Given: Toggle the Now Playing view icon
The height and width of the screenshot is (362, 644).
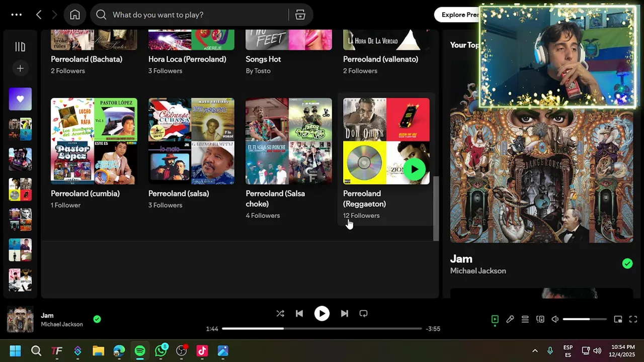Looking at the screenshot, I should 495,319.
